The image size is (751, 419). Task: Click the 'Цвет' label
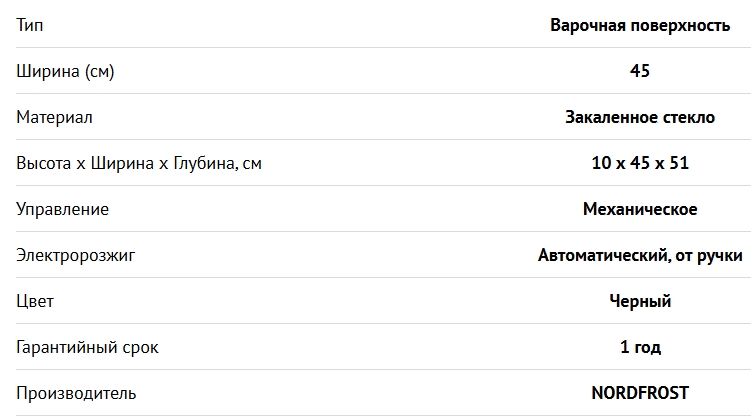point(35,301)
